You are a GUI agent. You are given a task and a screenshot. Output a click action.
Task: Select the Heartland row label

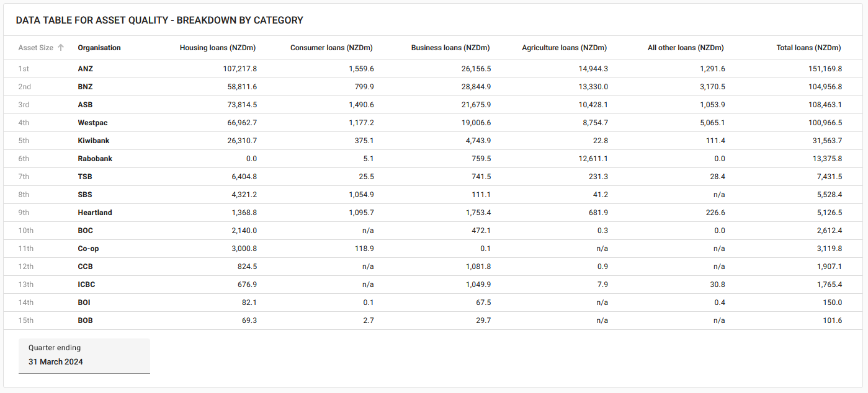point(95,213)
